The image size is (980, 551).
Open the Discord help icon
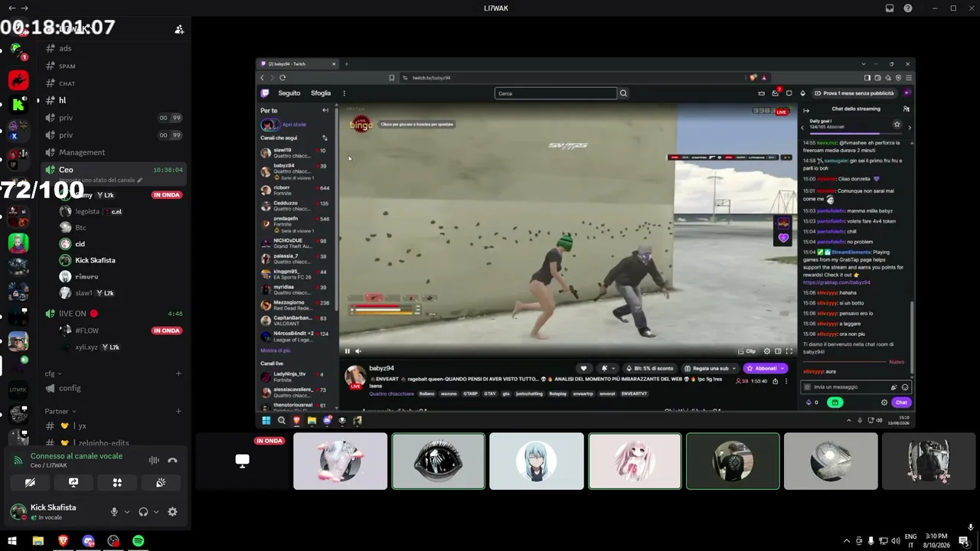[908, 8]
